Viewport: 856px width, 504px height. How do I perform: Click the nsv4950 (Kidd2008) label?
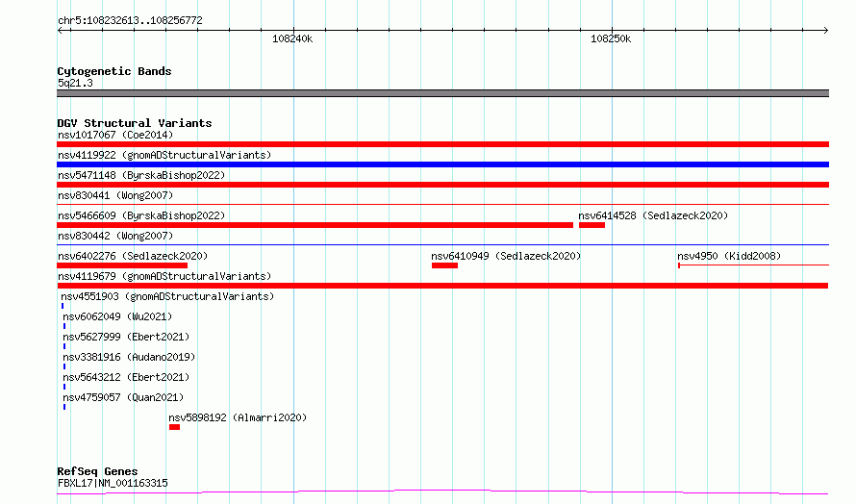[729, 256]
